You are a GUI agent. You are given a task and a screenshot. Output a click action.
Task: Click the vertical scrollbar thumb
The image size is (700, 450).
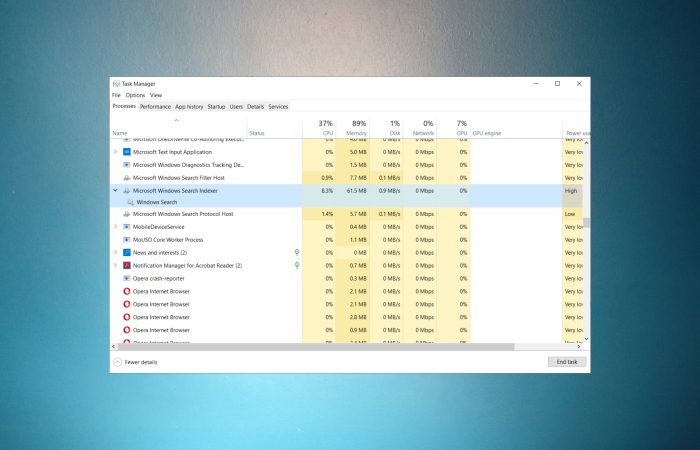(587, 223)
